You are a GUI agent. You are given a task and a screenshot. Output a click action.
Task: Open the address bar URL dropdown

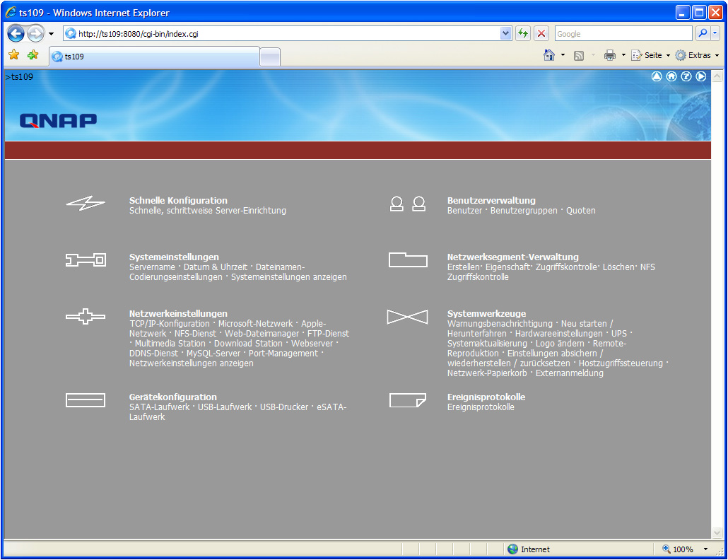click(x=505, y=33)
